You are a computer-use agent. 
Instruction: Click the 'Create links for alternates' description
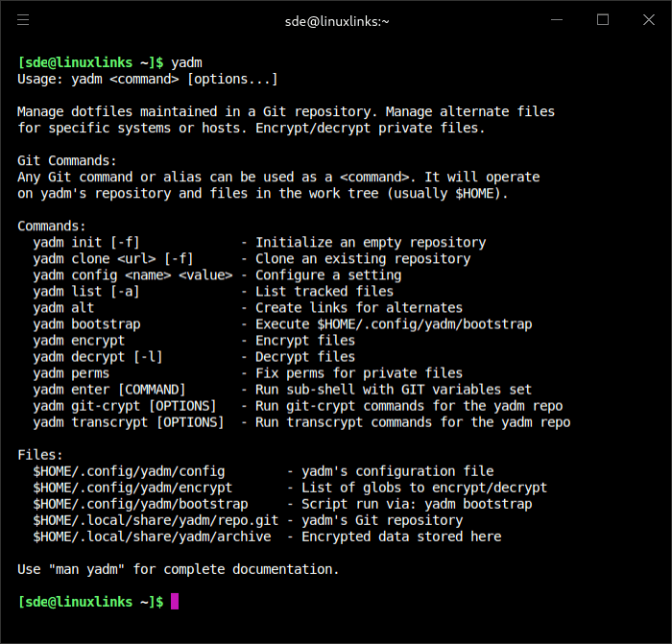tap(359, 308)
